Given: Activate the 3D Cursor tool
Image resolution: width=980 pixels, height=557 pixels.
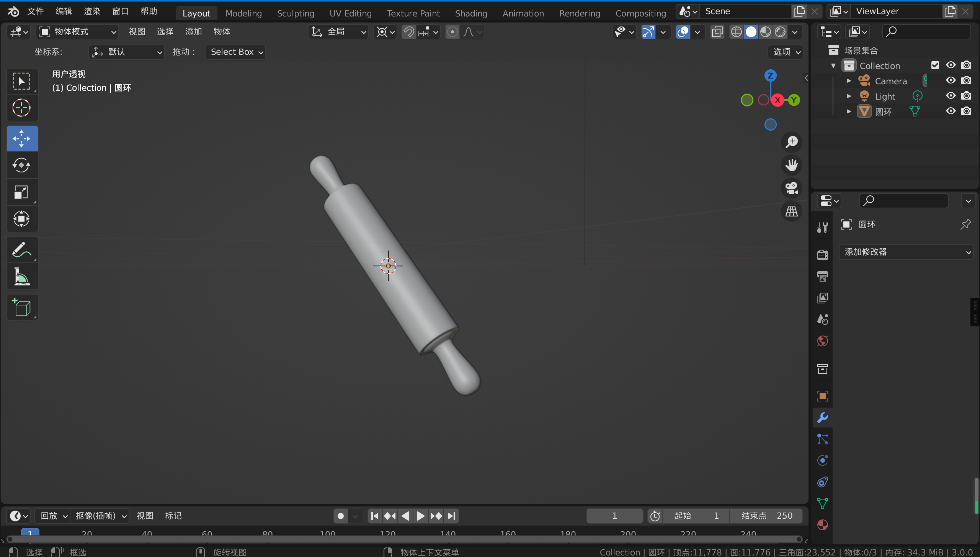Looking at the screenshot, I should [22, 108].
